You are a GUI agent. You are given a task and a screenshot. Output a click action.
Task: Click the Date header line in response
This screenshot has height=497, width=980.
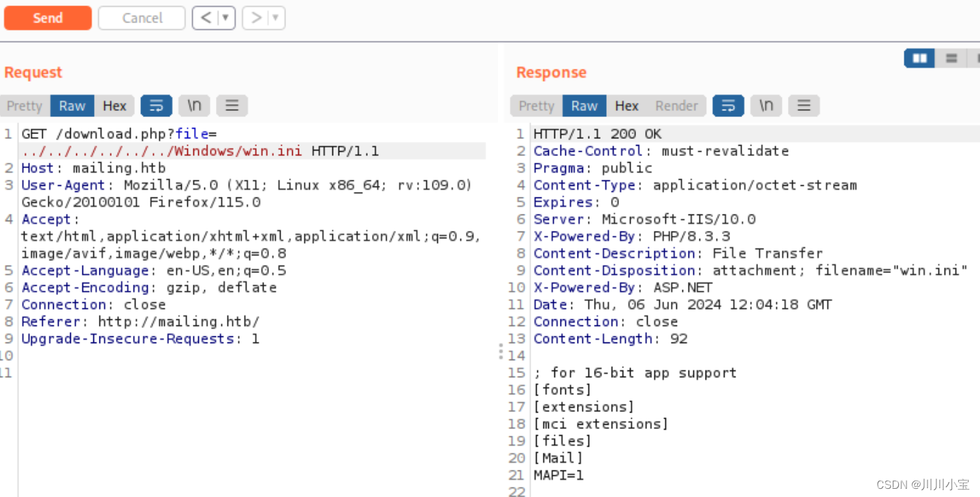(x=682, y=304)
